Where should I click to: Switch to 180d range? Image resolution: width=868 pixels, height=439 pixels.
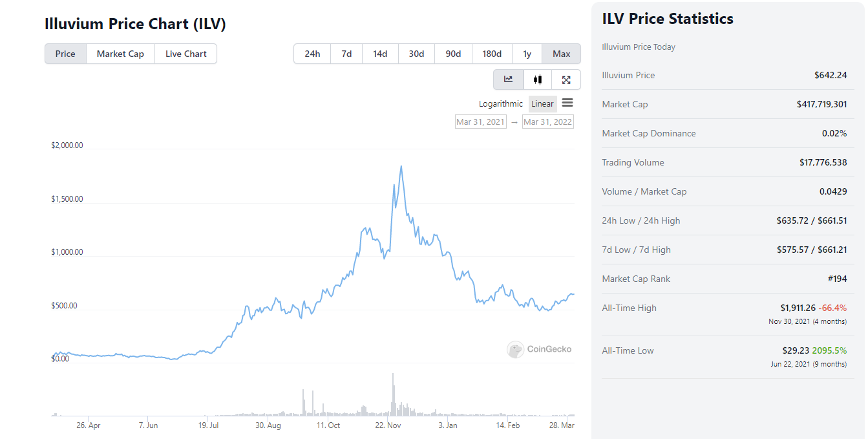[492, 54]
